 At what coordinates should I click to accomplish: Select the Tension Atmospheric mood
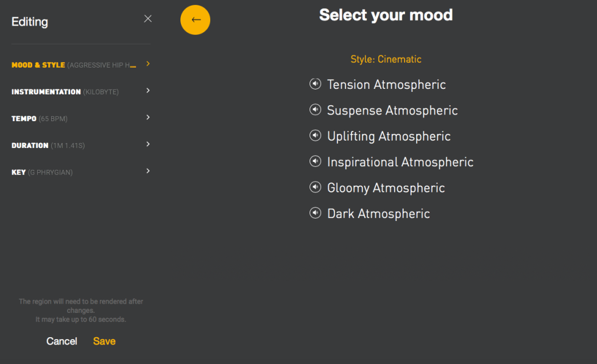386,84
